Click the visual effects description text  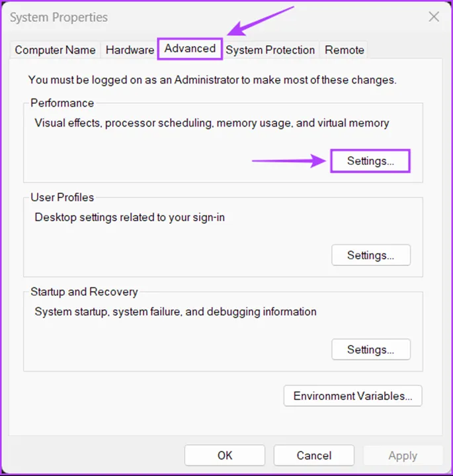coord(212,123)
